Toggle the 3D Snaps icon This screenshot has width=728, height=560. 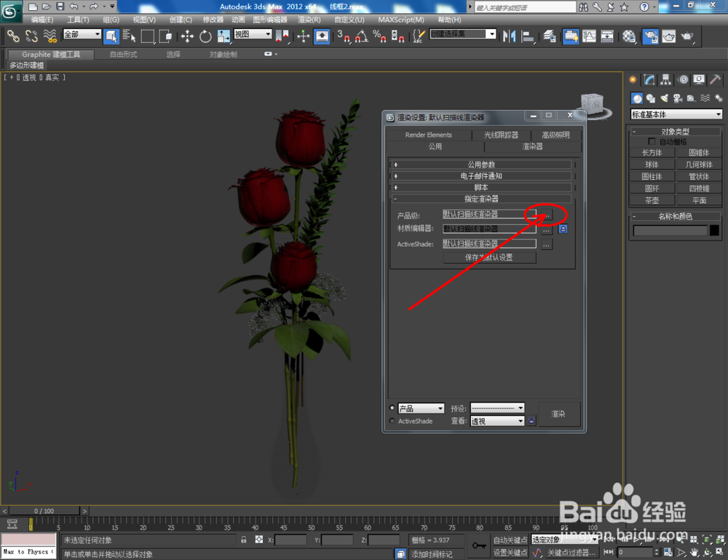coord(343,36)
